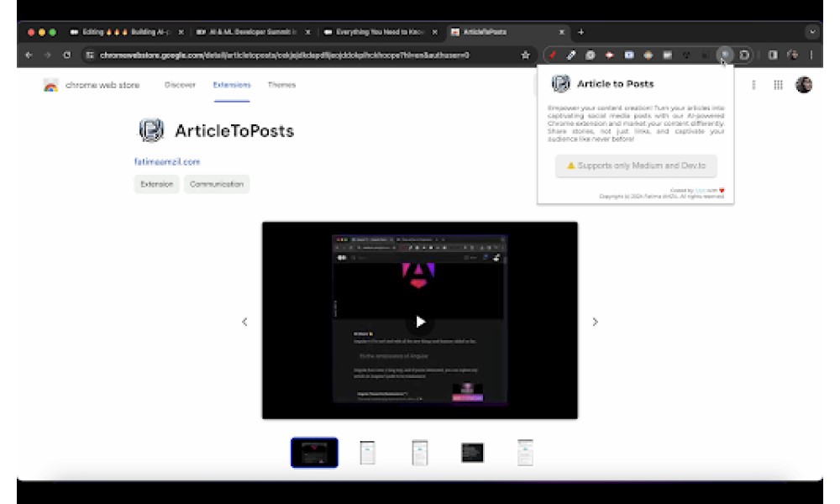Viewport: 840px width, 504px height.
Task: Click the red slash extension icon in toolbar
Action: [552, 55]
